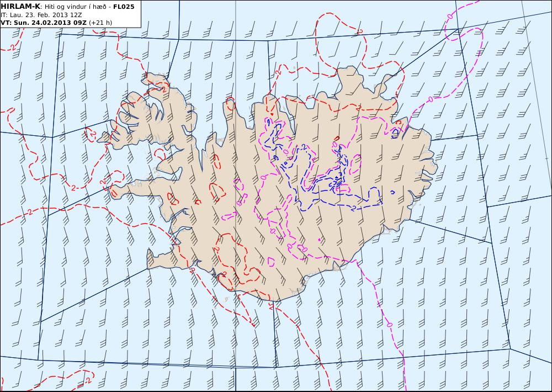Click the FL025 flight level label
Screen dimensions: 552x392
click(124, 7)
